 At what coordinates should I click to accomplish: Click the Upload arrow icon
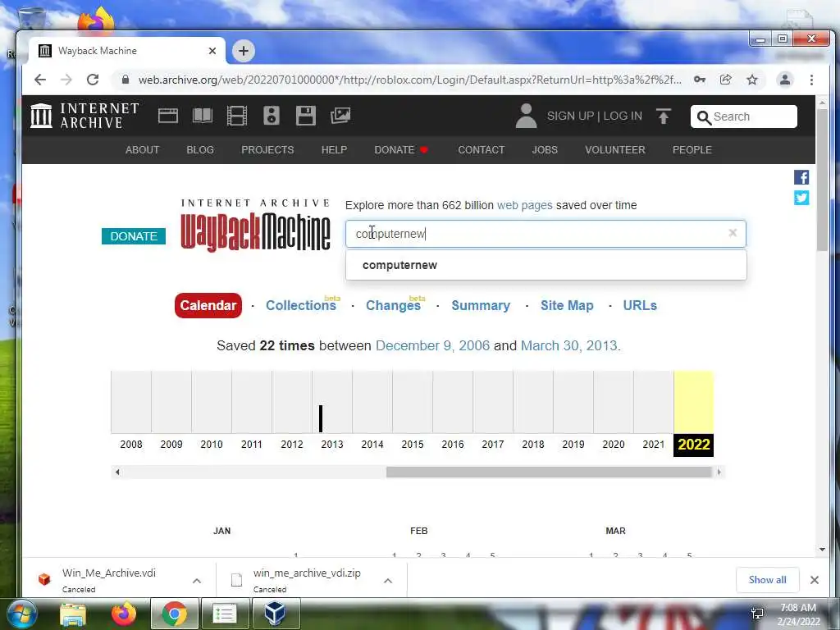pyautogui.click(x=663, y=116)
